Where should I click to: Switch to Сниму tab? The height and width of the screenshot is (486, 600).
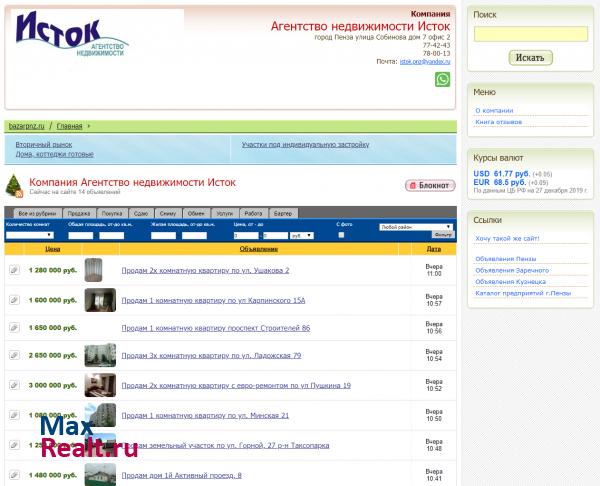168,213
